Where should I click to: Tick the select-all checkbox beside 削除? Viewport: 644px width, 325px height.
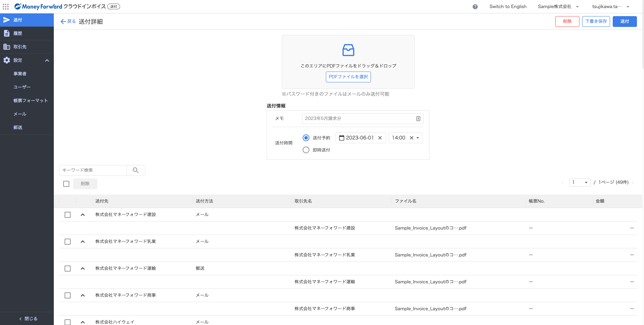point(66,184)
